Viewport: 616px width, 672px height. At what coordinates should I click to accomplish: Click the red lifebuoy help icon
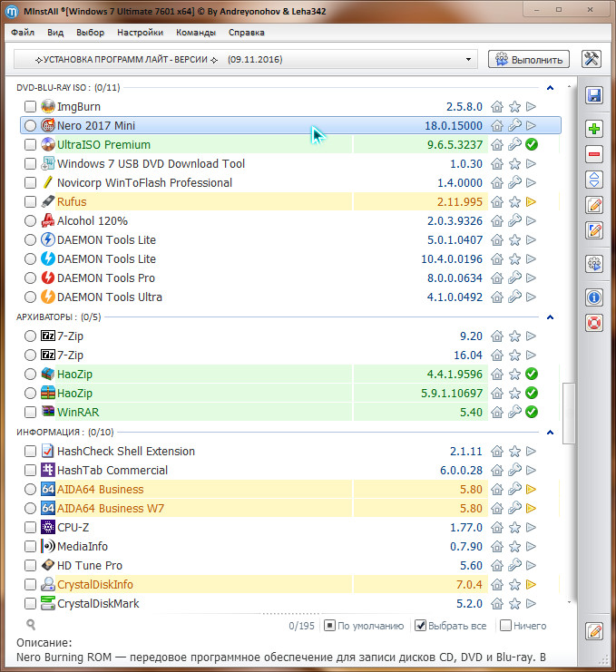594,323
